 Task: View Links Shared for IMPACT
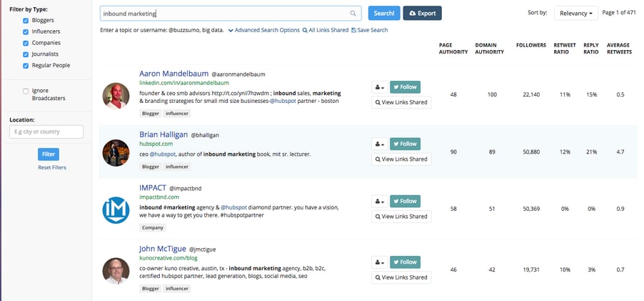tap(401, 217)
